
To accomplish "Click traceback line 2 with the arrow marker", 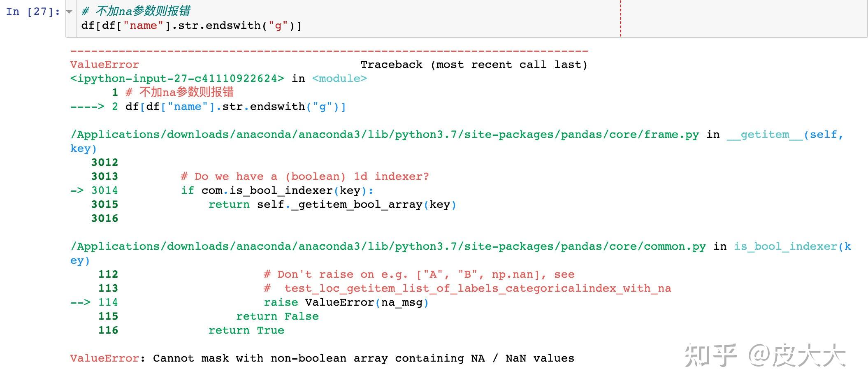I will [208, 107].
